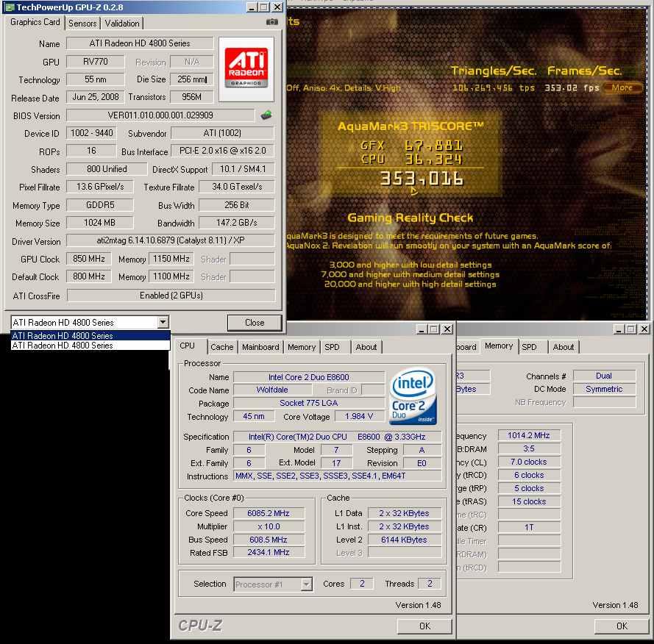Click the Intel Core 2 Duo logo

(x=413, y=396)
